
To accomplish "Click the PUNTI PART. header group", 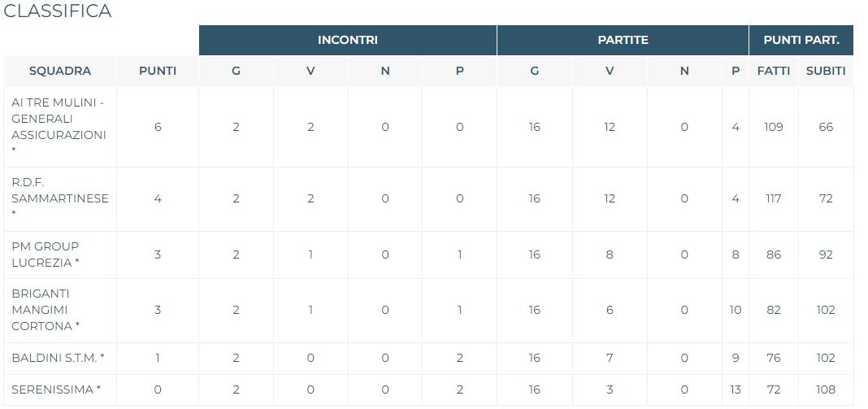I will click(x=801, y=41).
